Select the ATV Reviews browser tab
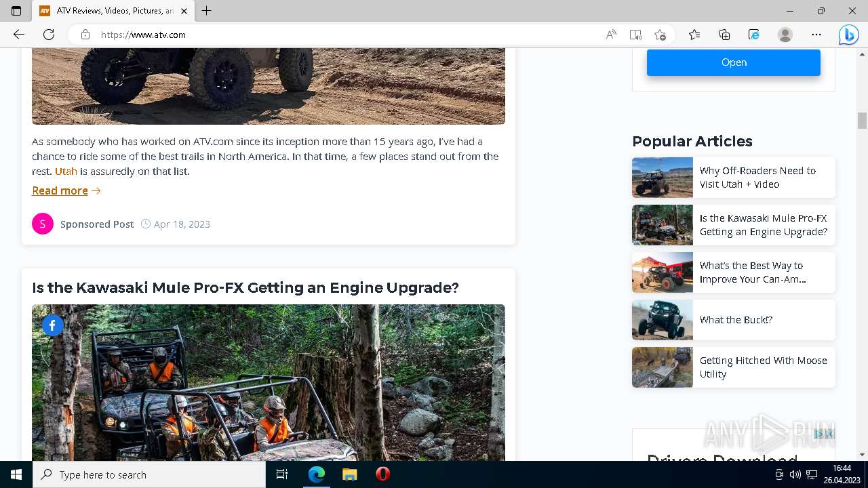 113,11
